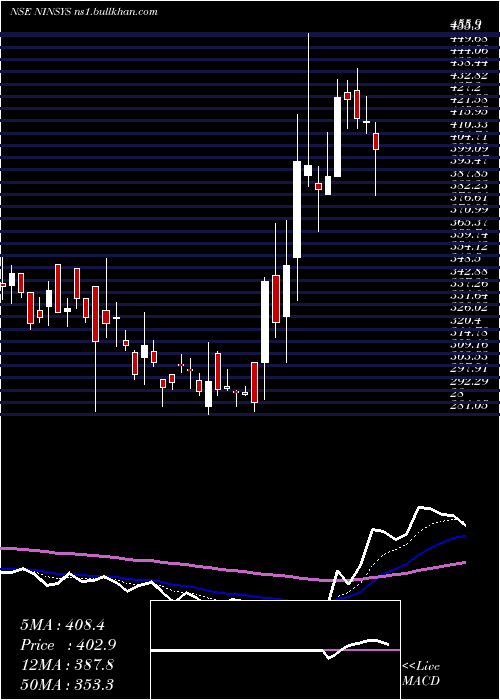Select the 12MA : 387.8 value
This screenshot has width=500, height=700.
coord(67,665)
